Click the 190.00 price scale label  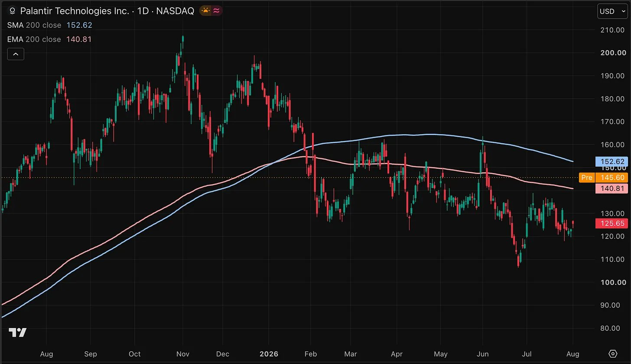(612, 76)
